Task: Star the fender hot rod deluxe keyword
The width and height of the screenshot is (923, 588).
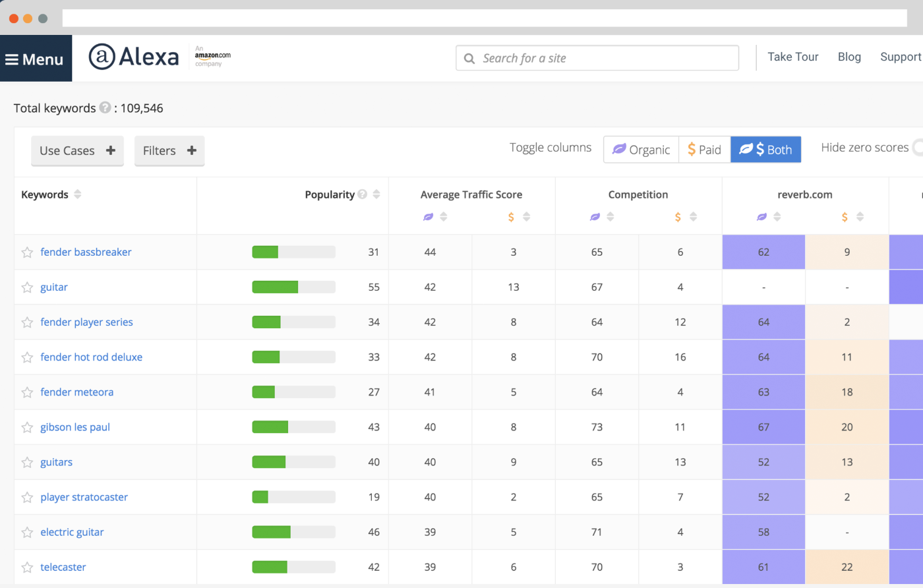Action: click(27, 357)
